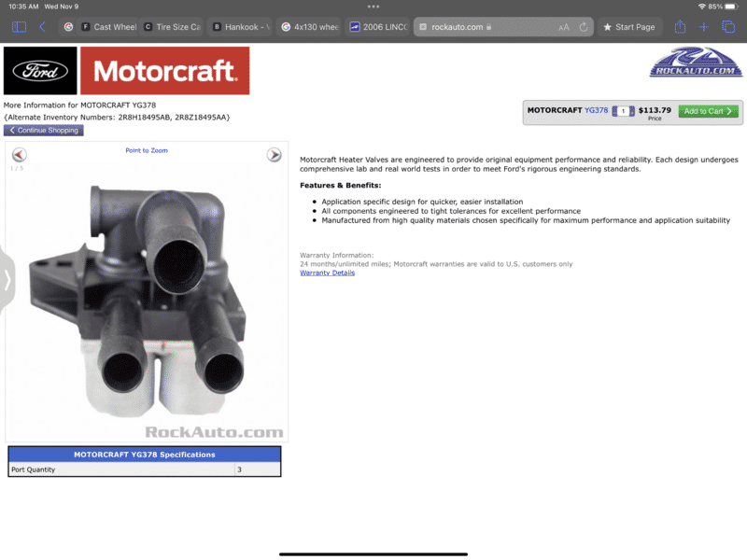Toggle the Safari sidebar icon
Screen dimensions: 747x560
point(19,27)
